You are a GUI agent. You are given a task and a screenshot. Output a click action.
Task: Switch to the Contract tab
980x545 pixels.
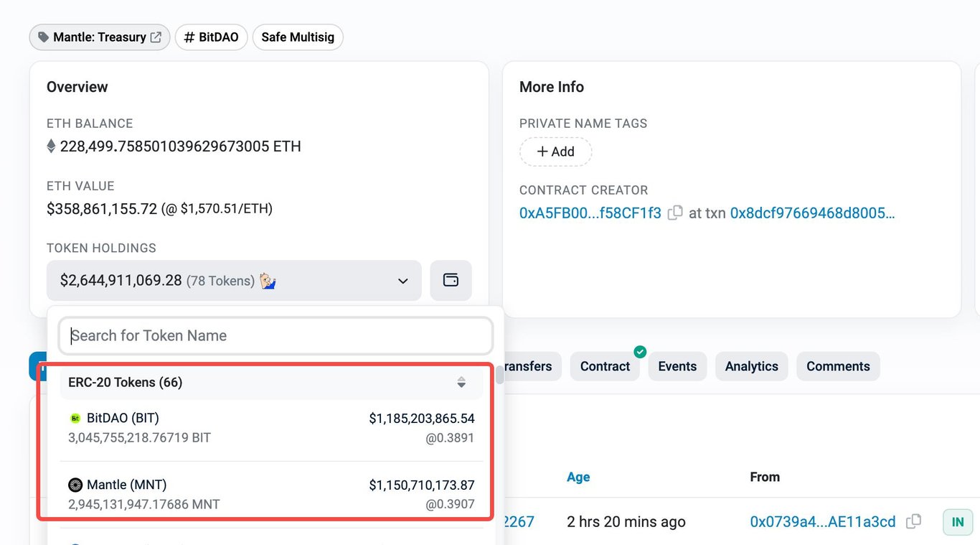click(x=605, y=366)
